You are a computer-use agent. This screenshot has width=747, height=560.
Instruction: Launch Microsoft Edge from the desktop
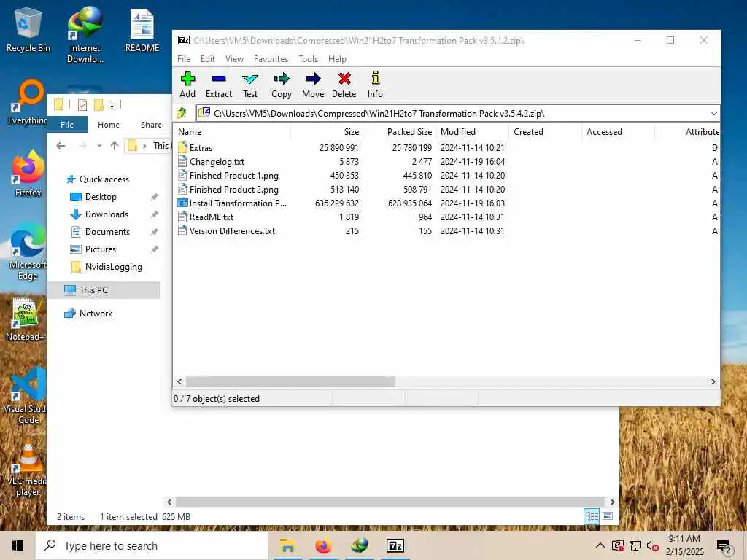coord(28,252)
